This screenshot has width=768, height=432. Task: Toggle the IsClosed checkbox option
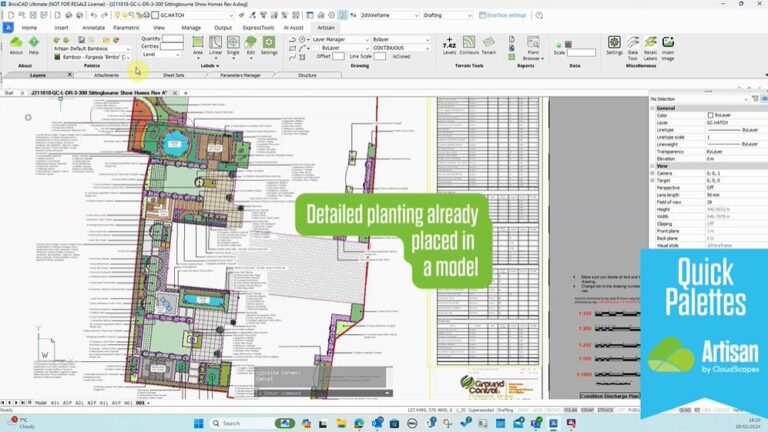click(x=400, y=56)
